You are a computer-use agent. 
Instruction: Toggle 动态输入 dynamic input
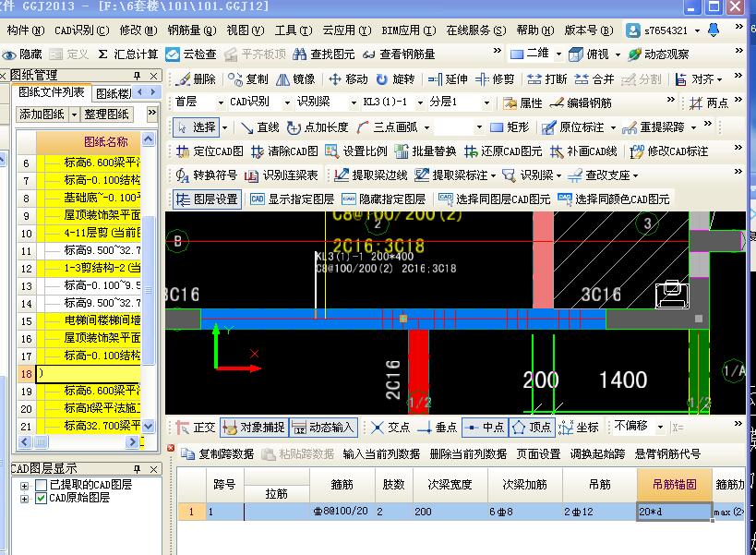pos(323,428)
